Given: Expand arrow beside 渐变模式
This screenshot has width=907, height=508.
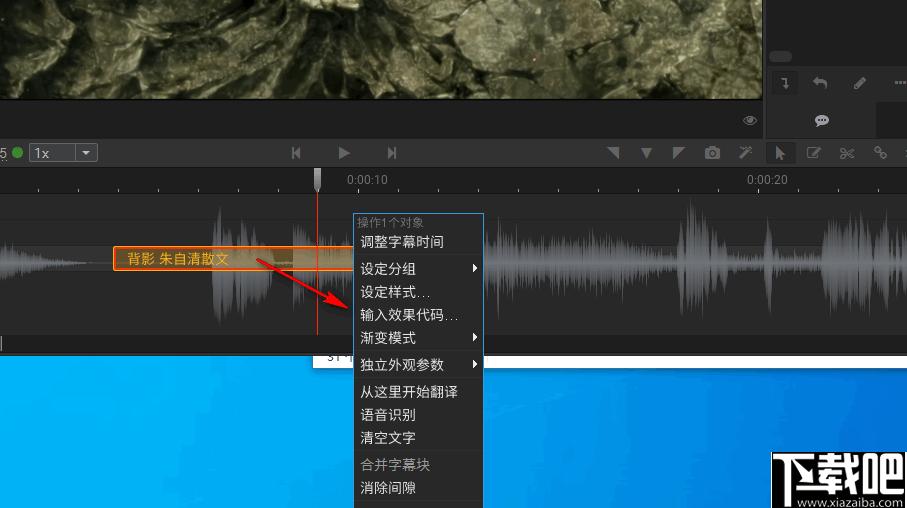Looking at the screenshot, I should [474, 337].
